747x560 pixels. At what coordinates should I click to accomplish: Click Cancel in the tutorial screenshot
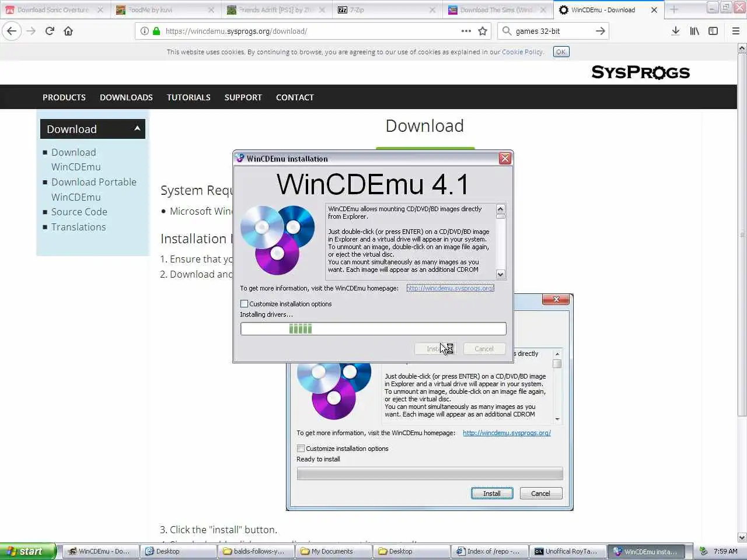pyautogui.click(x=540, y=494)
